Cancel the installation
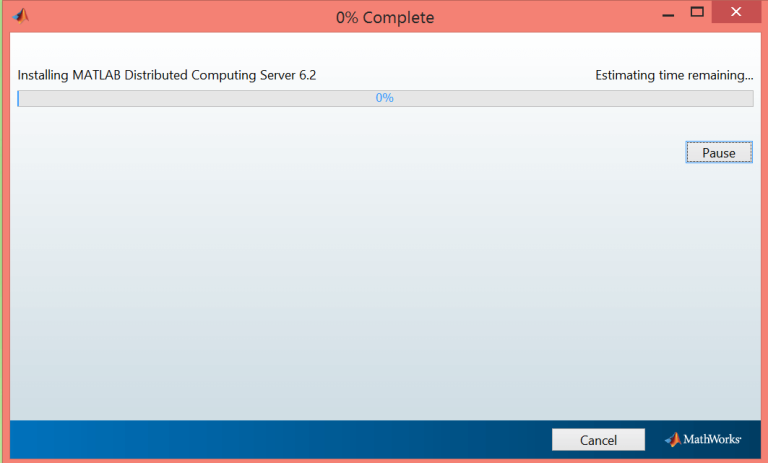Screen dimensions: 768x463 598,439
